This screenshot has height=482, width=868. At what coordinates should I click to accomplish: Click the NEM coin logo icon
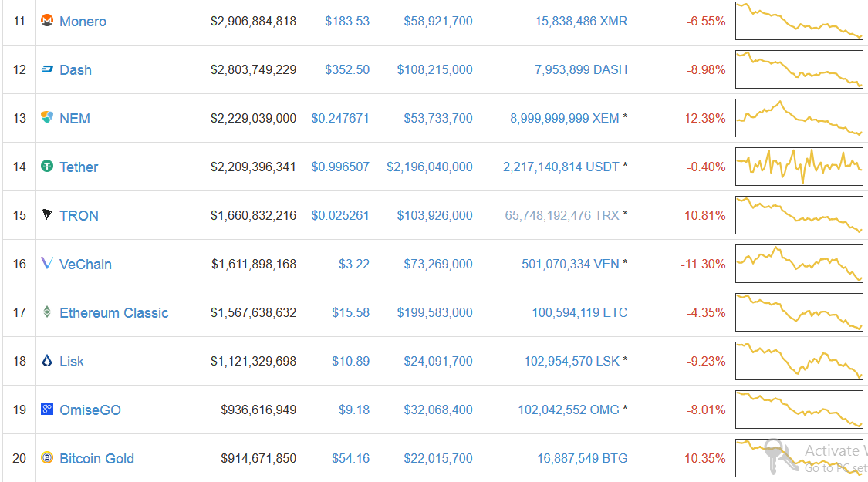click(46, 118)
